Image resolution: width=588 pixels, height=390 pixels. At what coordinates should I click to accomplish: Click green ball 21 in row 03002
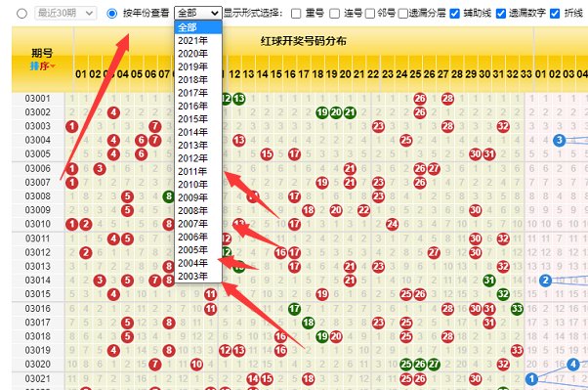350,112
